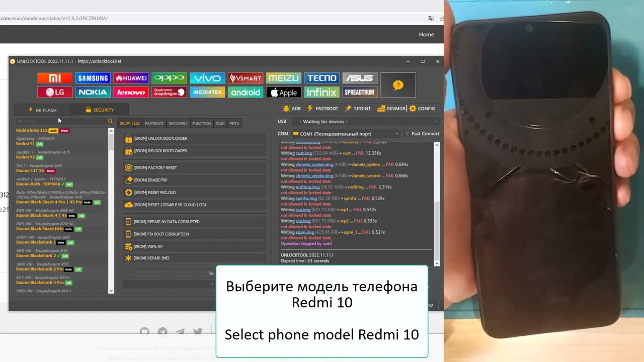
Task: Click the model list scrollbar down arrow
Action: click(111, 291)
